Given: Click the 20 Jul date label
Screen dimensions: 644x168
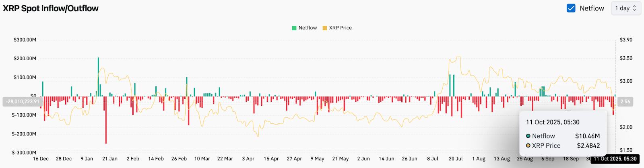Looking at the screenshot, I should 456,159.
